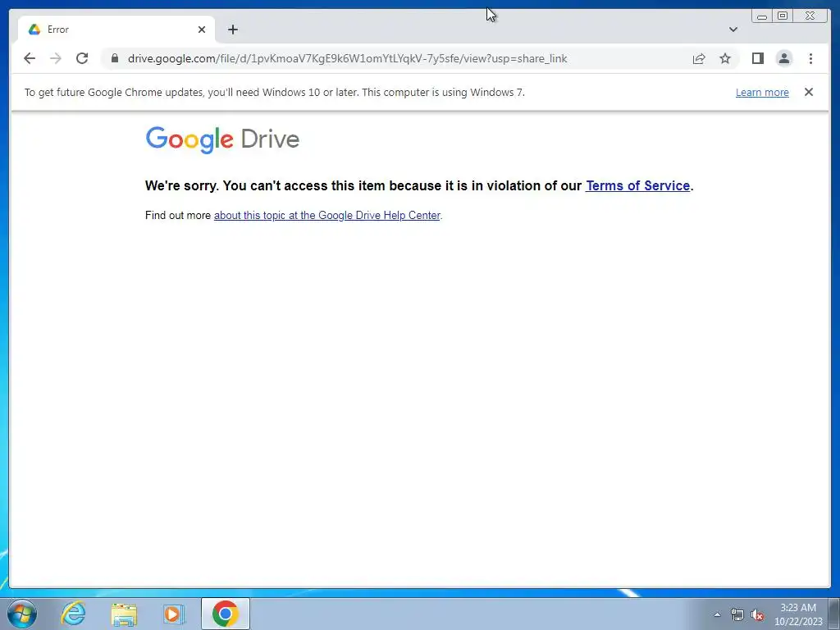Open the muted volume tray icon
Image resolution: width=840 pixels, height=630 pixels.
757,614
